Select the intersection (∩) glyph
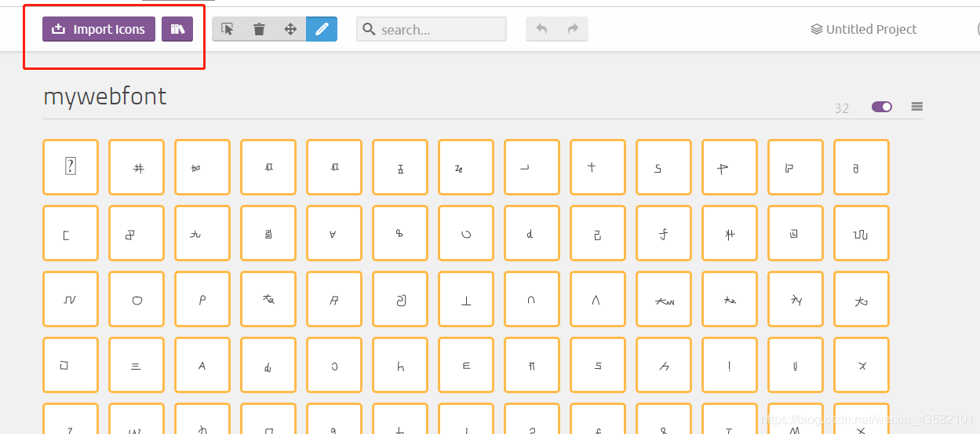 click(x=532, y=299)
